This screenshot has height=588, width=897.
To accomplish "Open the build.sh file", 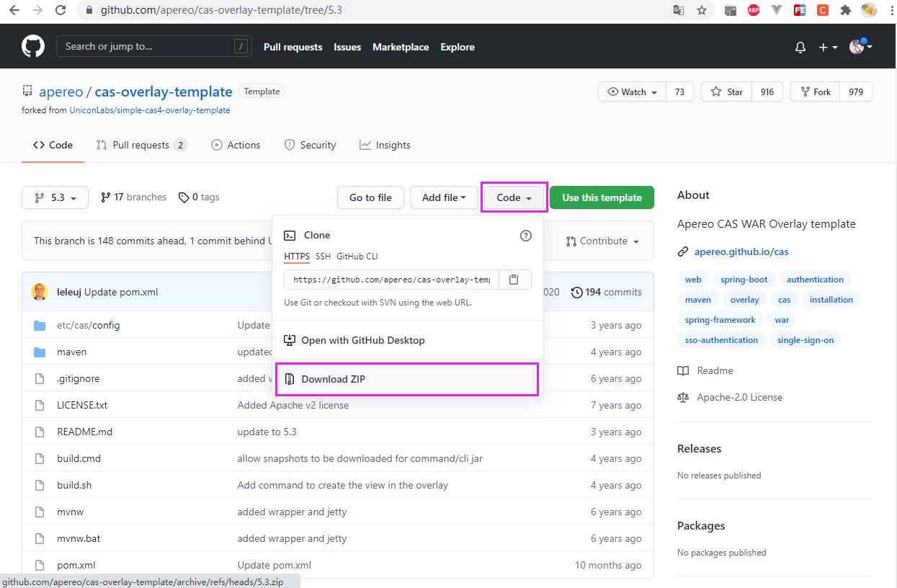I will 74,485.
